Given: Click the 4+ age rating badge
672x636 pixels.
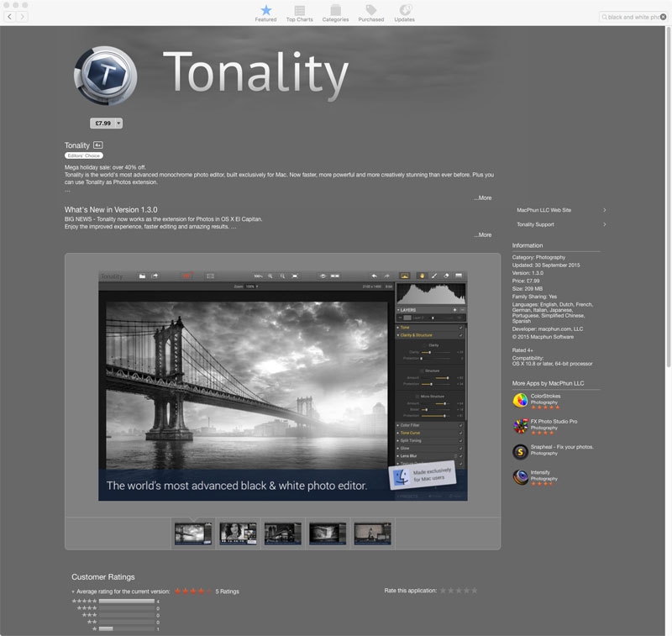Looking at the screenshot, I should (97, 145).
